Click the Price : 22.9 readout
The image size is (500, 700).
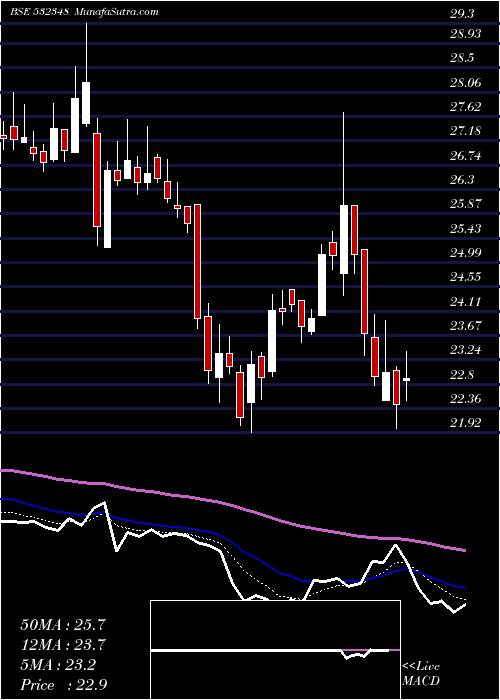click(x=63, y=685)
